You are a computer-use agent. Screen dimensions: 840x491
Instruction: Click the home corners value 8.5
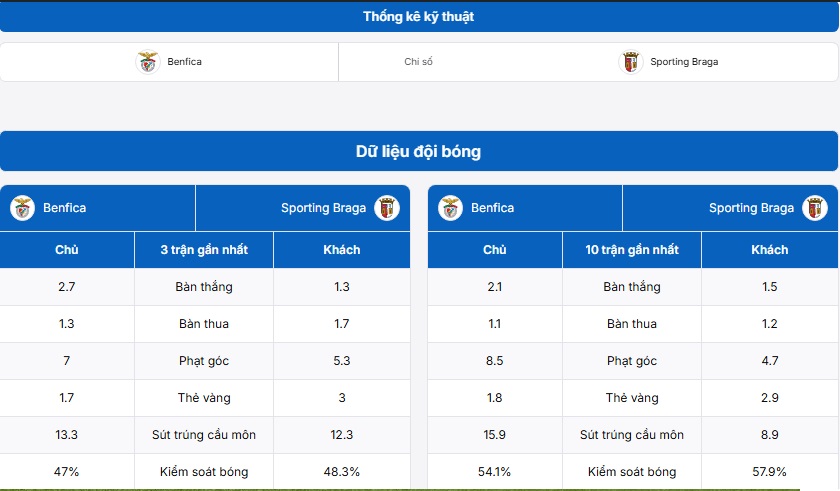[494, 361]
